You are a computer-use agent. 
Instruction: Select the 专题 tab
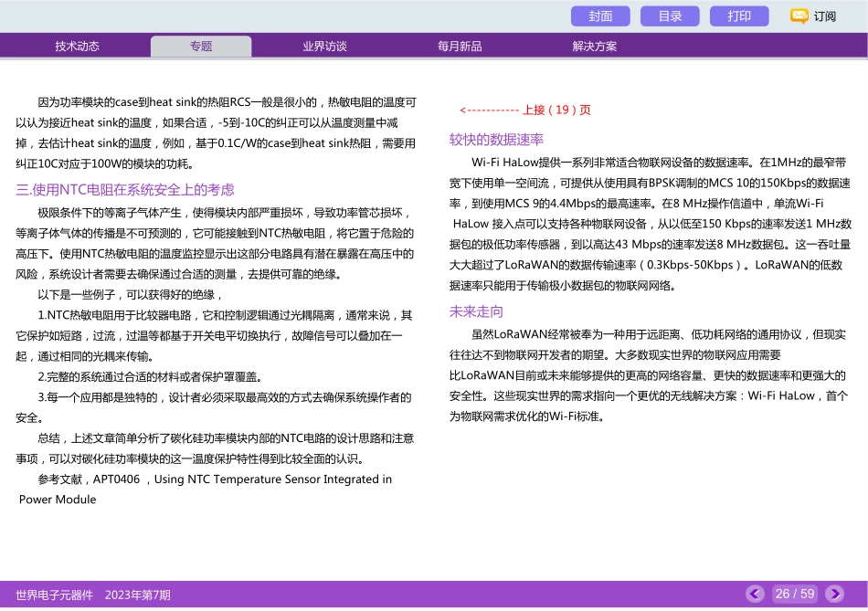click(x=200, y=45)
